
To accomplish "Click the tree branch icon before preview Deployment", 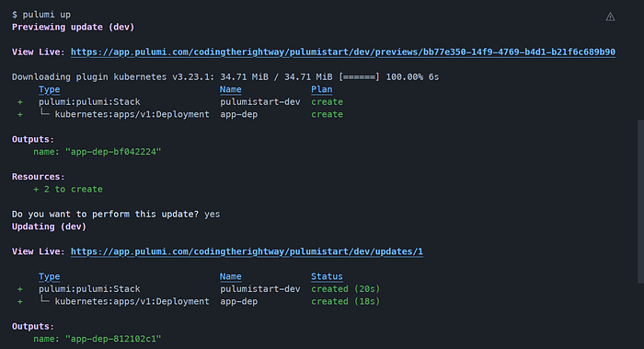I will [x=44, y=113].
